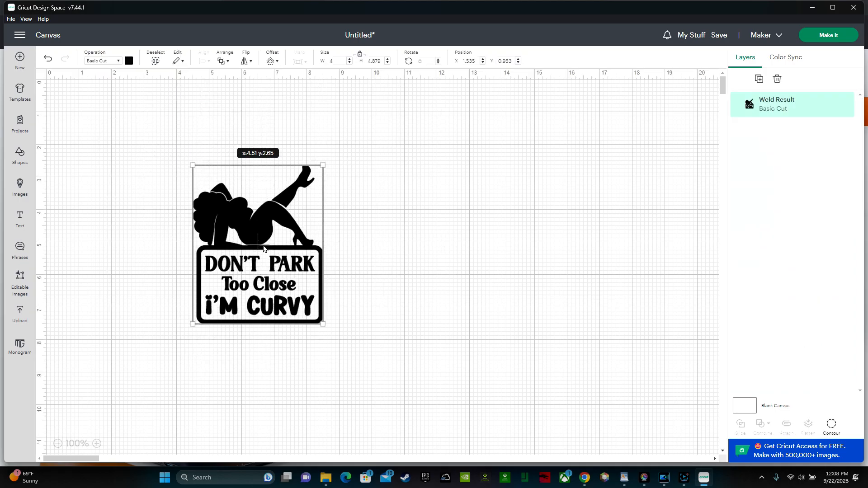The image size is (868, 488).
Task: Open the Windows Start menu
Action: [165, 477]
